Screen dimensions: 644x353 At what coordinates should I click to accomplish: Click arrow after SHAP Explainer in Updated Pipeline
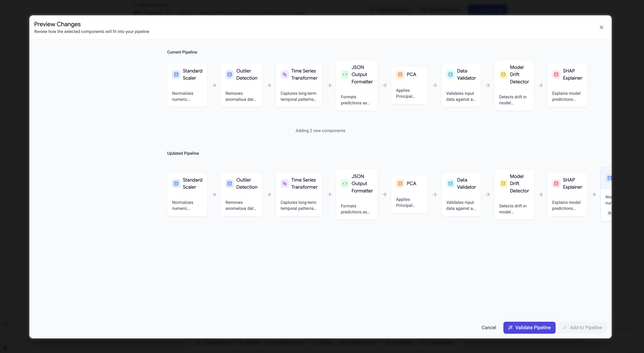pos(594,194)
